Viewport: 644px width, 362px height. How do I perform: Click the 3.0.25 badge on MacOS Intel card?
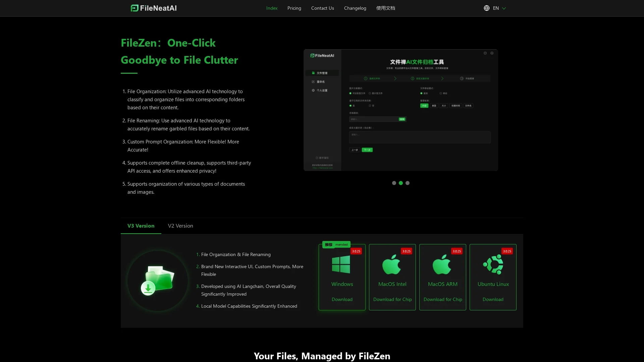pyautogui.click(x=406, y=251)
